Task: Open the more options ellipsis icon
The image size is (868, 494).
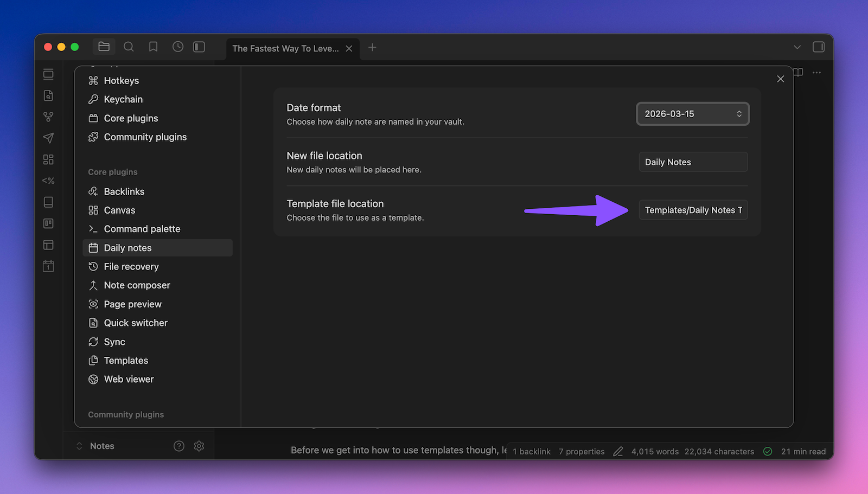Action: coord(816,73)
